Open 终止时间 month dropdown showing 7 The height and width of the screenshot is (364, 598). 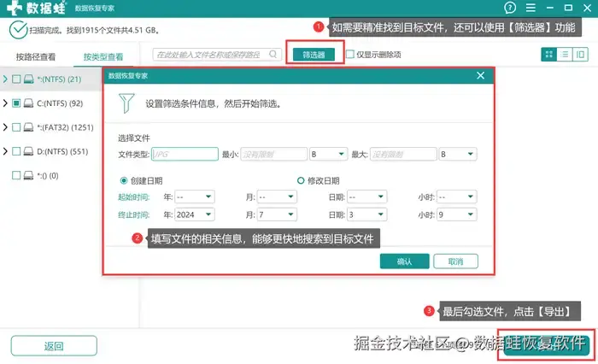click(277, 214)
